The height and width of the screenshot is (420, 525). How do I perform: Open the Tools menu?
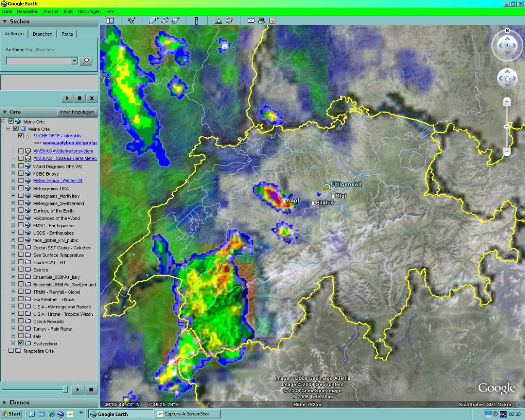tap(68, 12)
